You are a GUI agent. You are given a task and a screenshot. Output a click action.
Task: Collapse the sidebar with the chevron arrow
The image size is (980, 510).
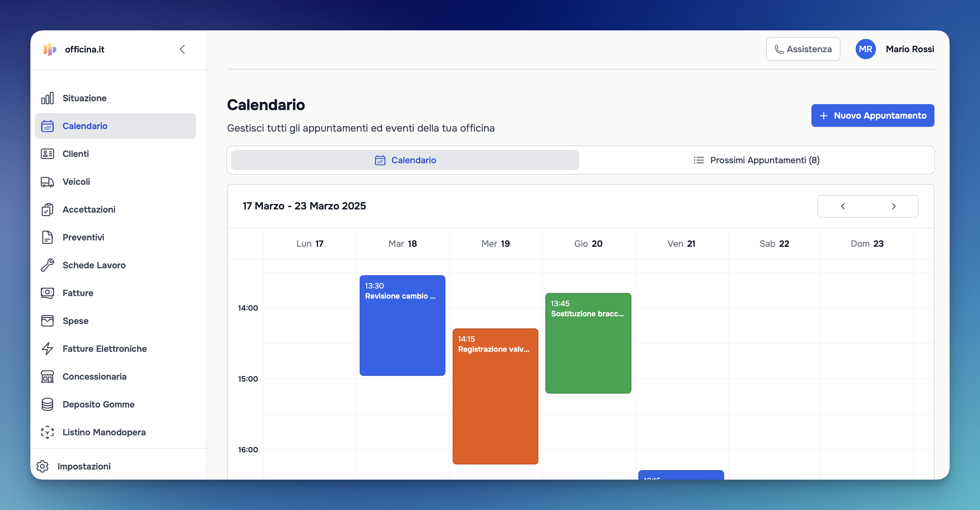pyautogui.click(x=182, y=49)
